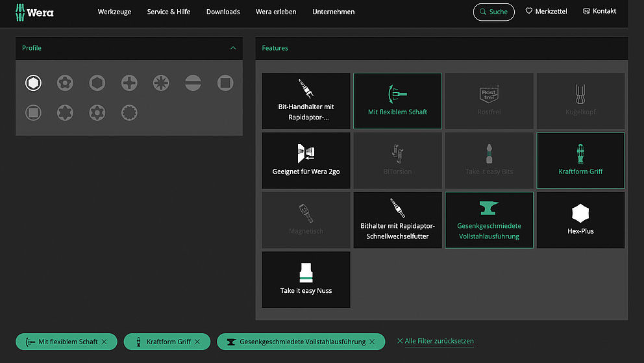Remove Gesenkgeschmiedete Vollstahlausführung filter chip
Image resolution: width=644 pixels, height=363 pixels.
click(372, 342)
